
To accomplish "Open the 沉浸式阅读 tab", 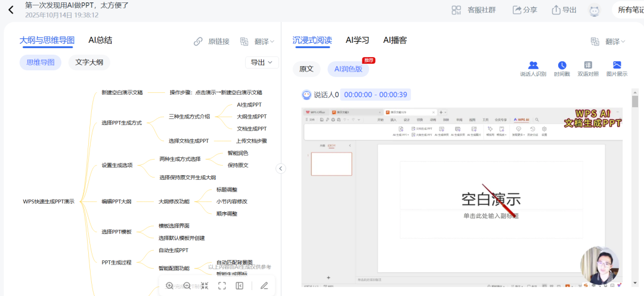I will (312, 40).
